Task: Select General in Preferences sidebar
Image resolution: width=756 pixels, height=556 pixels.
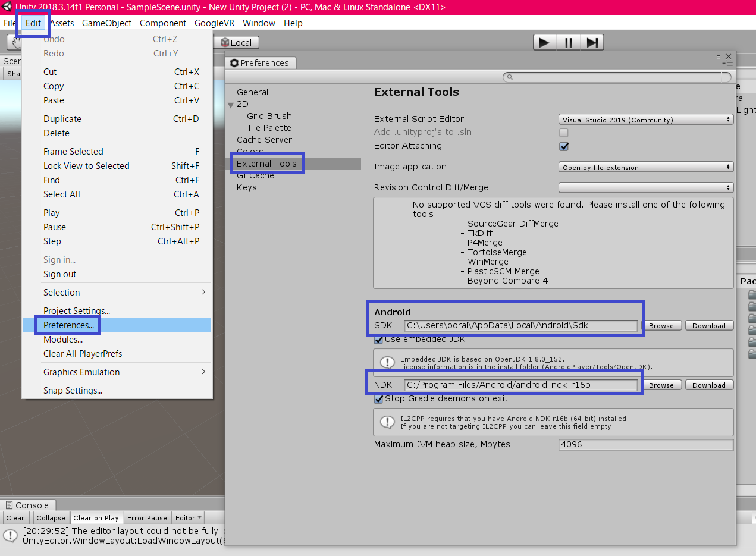Action: pyautogui.click(x=252, y=92)
